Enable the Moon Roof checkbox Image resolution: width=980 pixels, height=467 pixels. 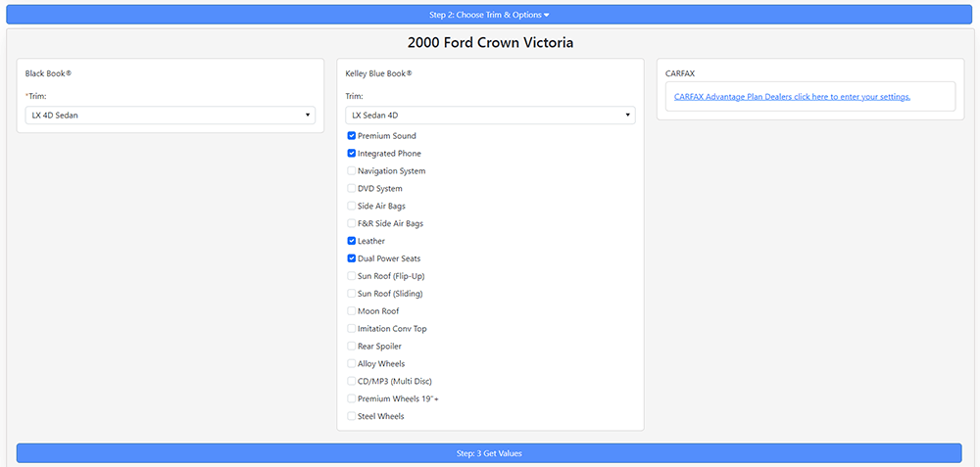[x=352, y=311]
